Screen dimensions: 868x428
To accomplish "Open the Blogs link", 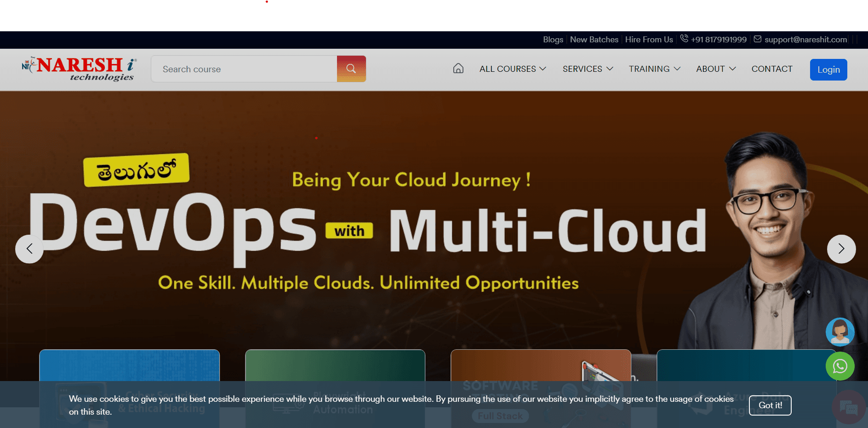I will click(553, 40).
